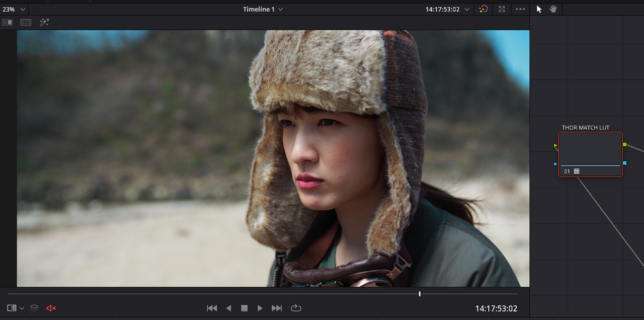Select the hand pan tool
This screenshot has height=320, width=644.
point(553,9)
